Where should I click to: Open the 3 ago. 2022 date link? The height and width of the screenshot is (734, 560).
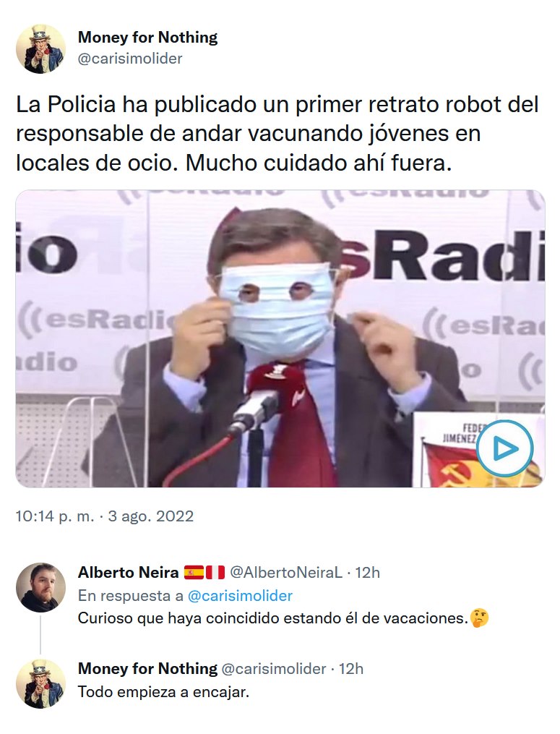(150, 516)
